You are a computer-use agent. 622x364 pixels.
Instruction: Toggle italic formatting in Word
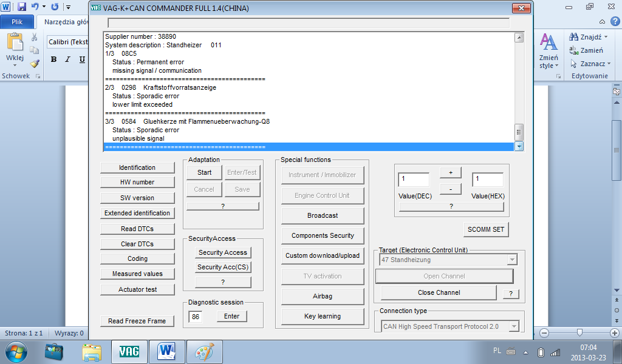pos(67,59)
